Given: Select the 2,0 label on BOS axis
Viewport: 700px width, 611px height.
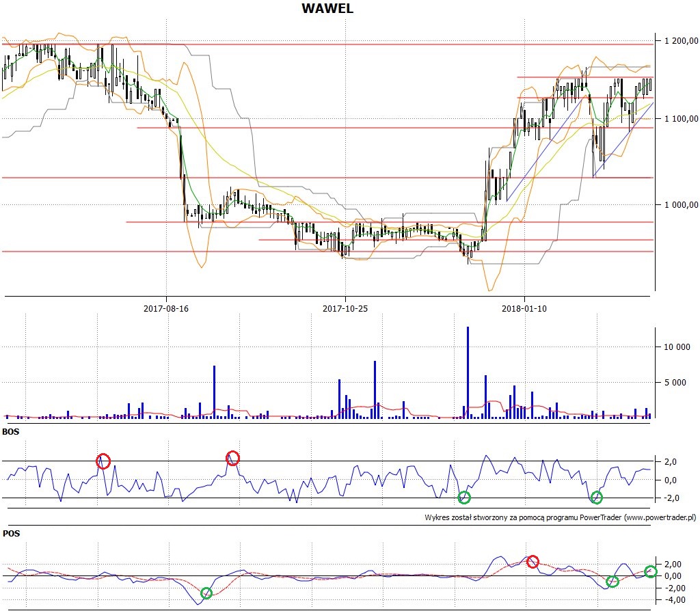Looking at the screenshot, I should (671, 461).
